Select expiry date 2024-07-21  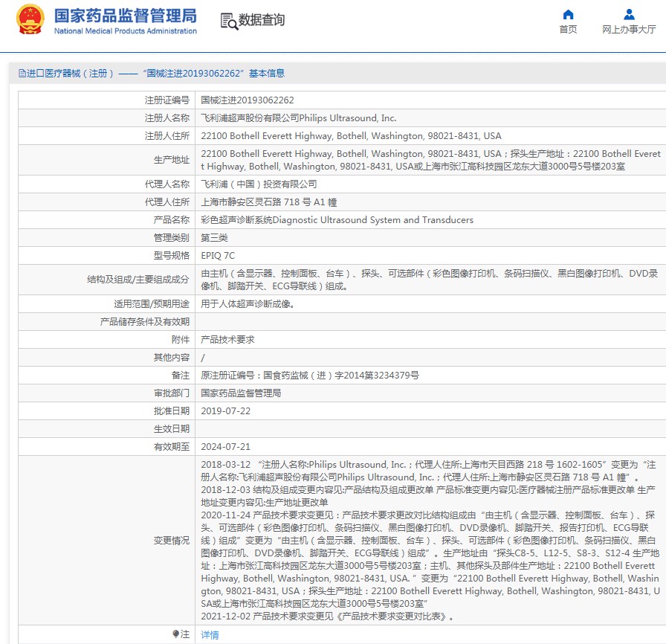(225, 447)
